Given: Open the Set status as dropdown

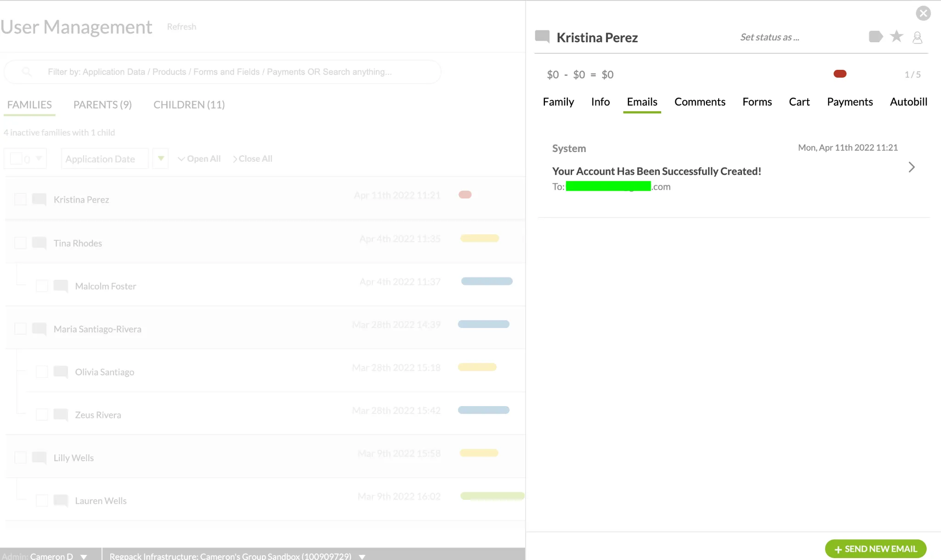Looking at the screenshot, I should (770, 37).
